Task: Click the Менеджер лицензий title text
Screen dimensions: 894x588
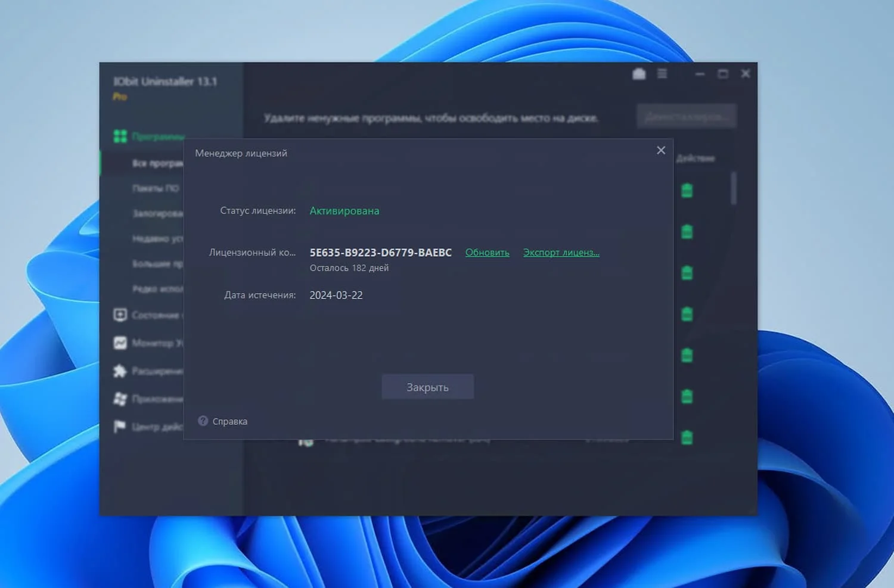Action: pyautogui.click(x=241, y=153)
